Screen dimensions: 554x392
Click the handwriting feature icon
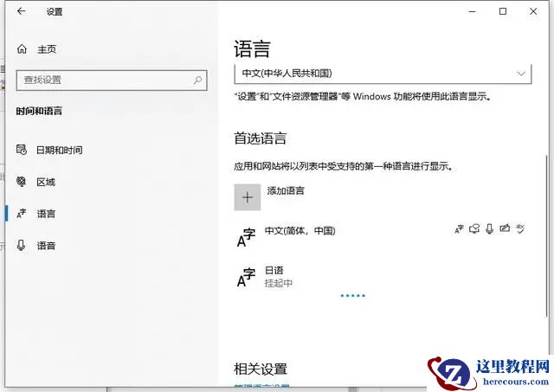[x=505, y=228]
